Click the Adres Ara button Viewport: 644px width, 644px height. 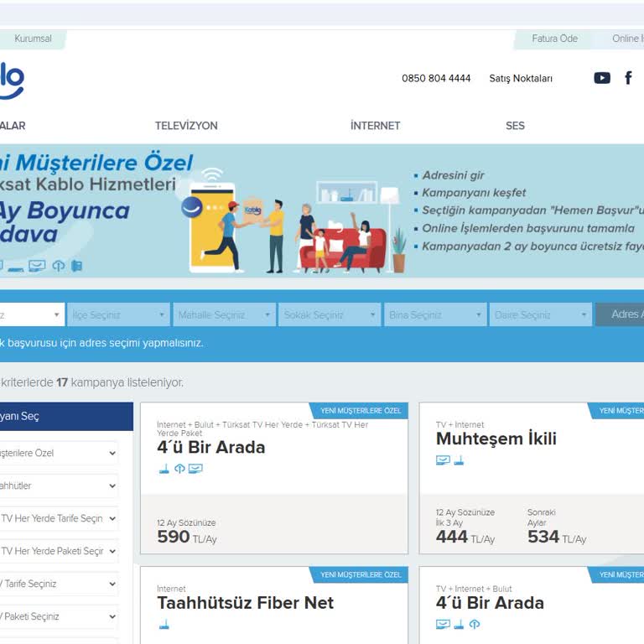click(620, 314)
